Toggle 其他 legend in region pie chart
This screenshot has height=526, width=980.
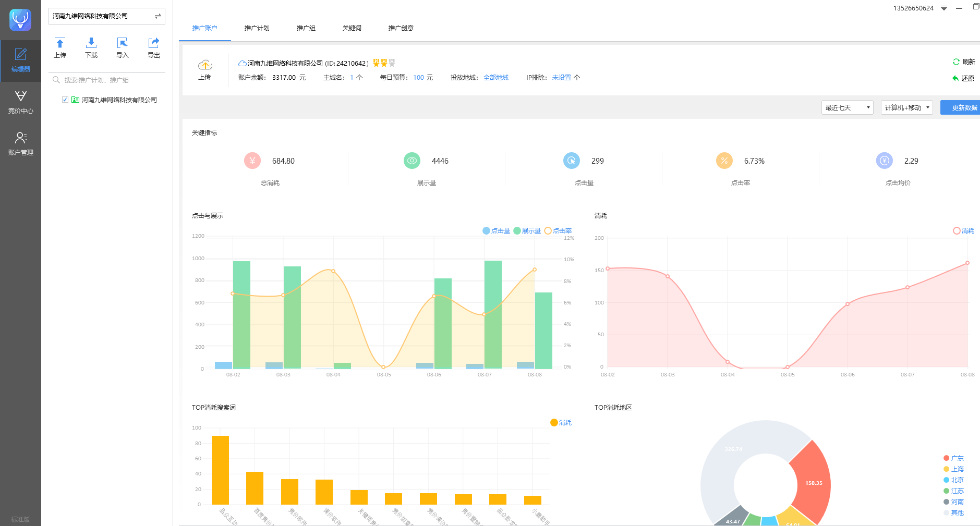click(953, 513)
